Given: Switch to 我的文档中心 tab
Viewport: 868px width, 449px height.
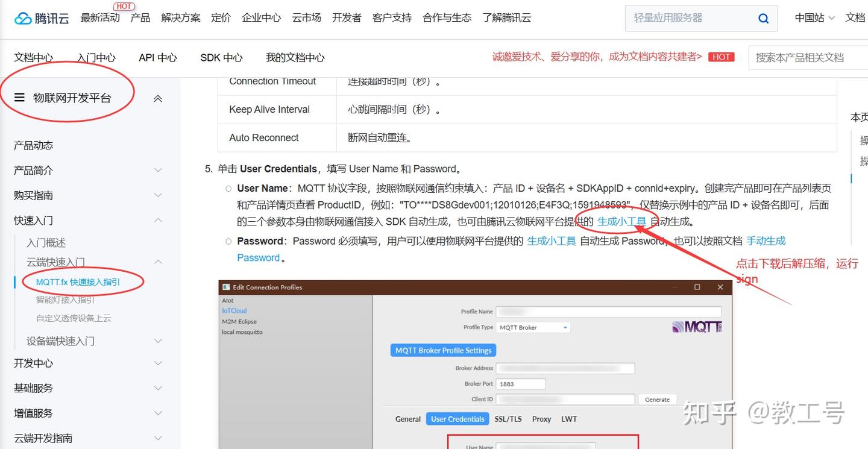Looking at the screenshot, I should (x=295, y=58).
